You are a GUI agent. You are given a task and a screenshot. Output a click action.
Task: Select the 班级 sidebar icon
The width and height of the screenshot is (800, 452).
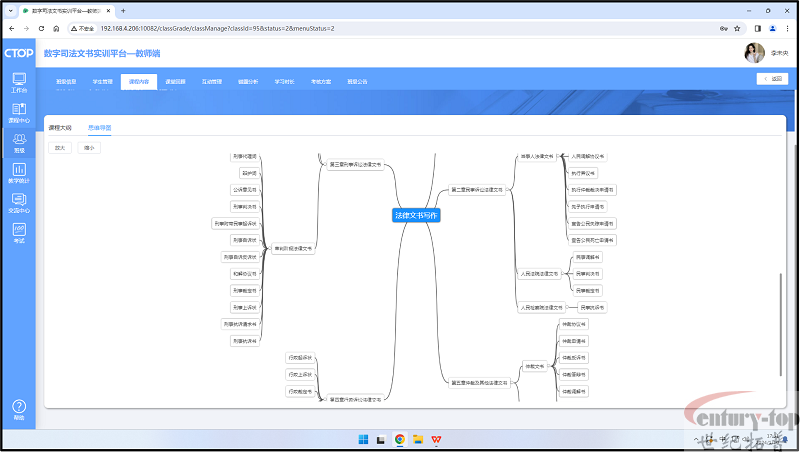[x=19, y=143]
